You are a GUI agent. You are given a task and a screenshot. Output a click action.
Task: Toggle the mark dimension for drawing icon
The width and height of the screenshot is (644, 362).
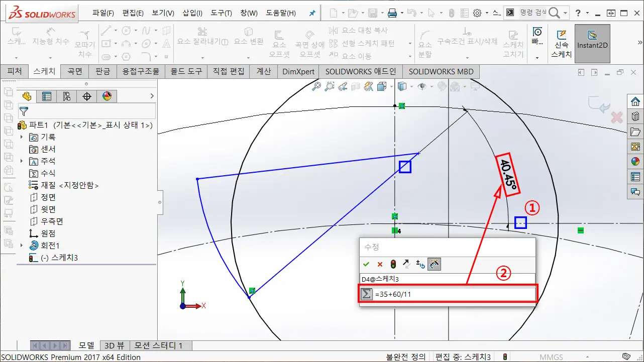pyautogui.click(x=434, y=264)
